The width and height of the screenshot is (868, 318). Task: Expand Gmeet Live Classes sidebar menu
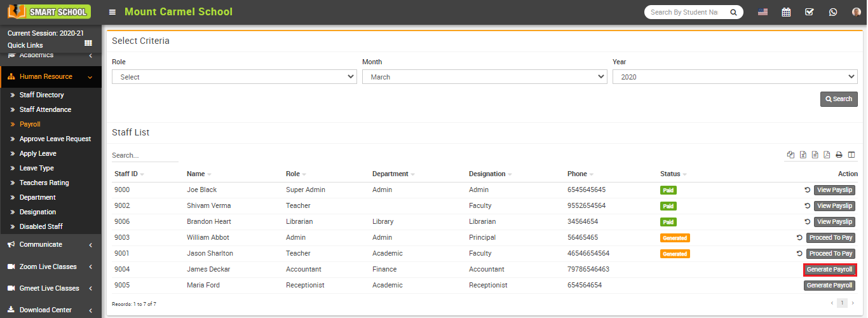tap(51, 288)
